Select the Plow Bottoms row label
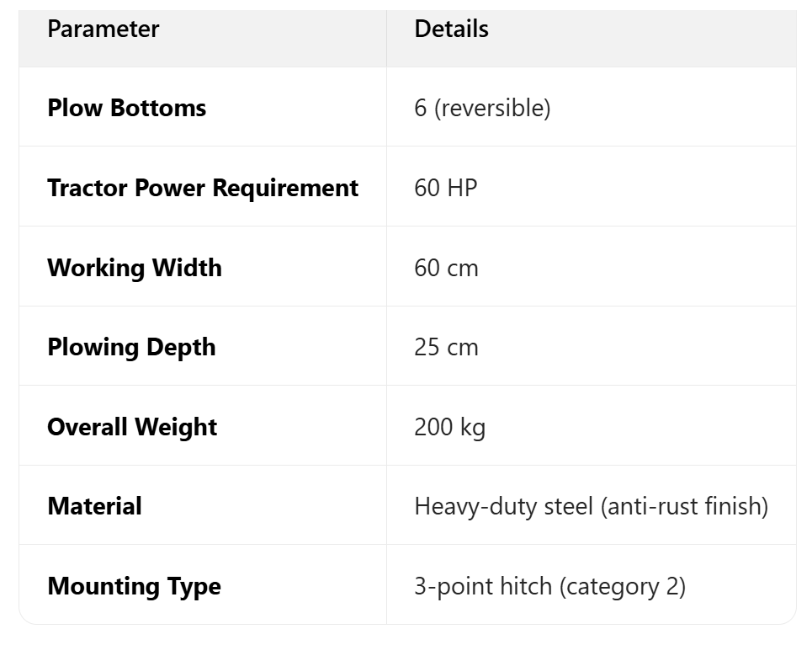 (x=126, y=108)
